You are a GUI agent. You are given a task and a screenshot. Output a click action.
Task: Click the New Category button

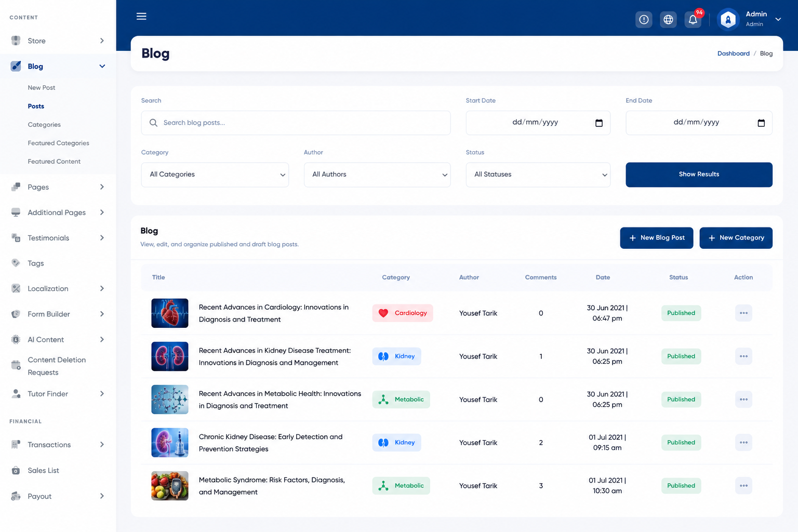point(736,238)
